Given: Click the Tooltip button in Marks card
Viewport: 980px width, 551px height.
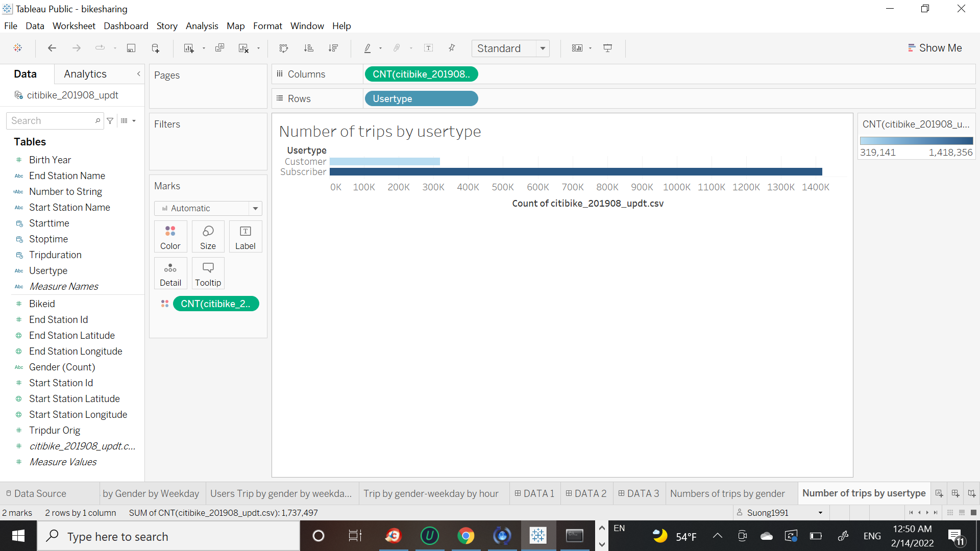Looking at the screenshot, I should click(x=208, y=273).
